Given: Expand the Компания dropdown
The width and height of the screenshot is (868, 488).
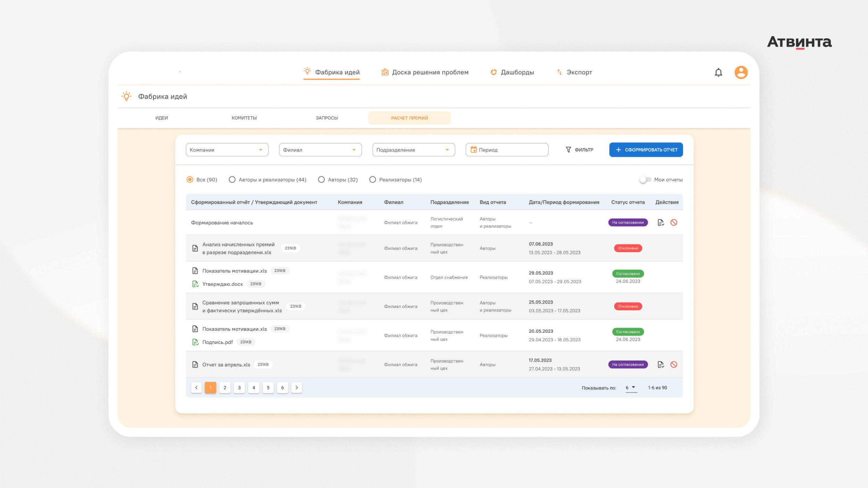Looking at the screenshot, I should [x=227, y=150].
